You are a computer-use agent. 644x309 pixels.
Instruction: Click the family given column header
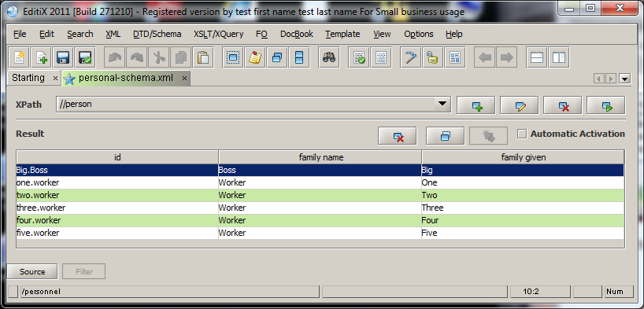click(523, 157)
